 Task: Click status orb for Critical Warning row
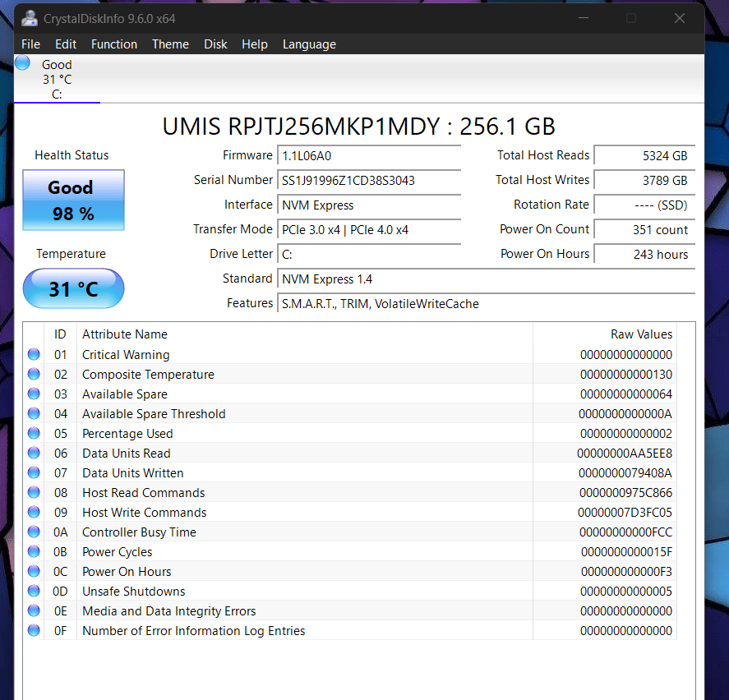(34, 354)
